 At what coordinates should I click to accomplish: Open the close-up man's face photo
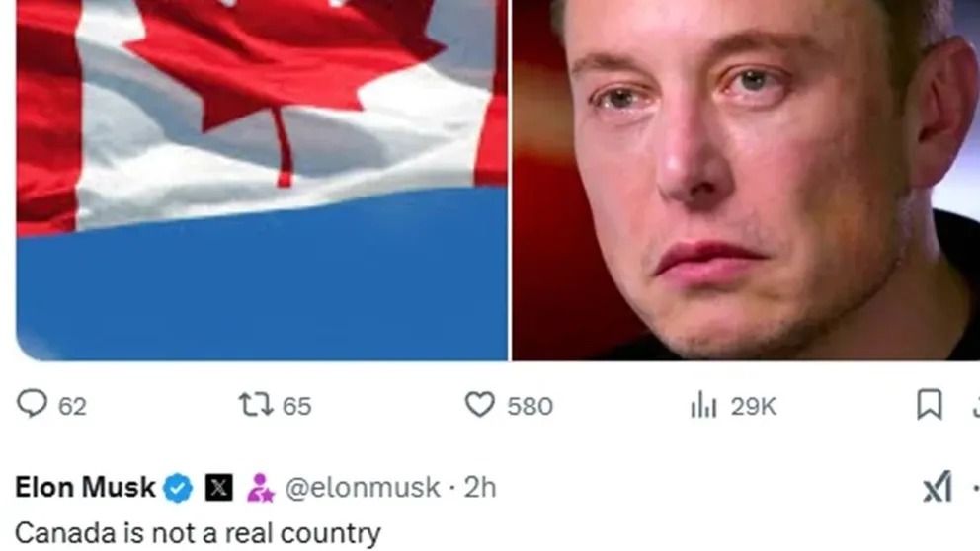click(x=746, y=180)
